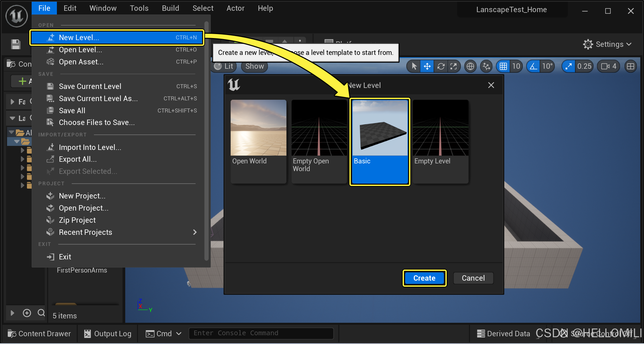Screen dimensions: 644x344
Task: Open Derived Data status
Action: 504,334
